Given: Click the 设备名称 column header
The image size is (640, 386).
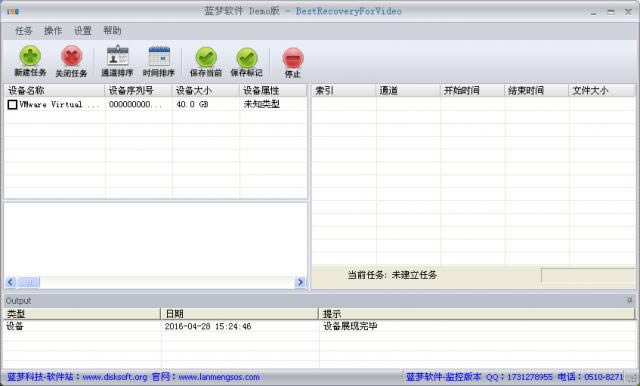Looking at the screenshot, I should (x=54, y=91).
